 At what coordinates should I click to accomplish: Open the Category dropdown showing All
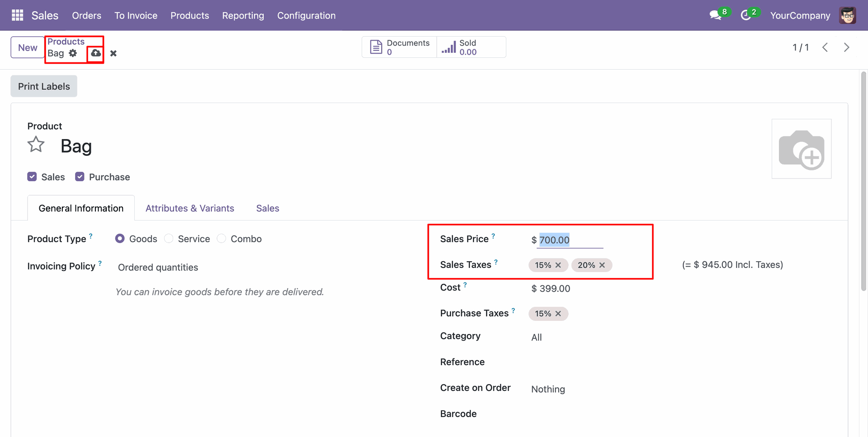tap(537, 337)
